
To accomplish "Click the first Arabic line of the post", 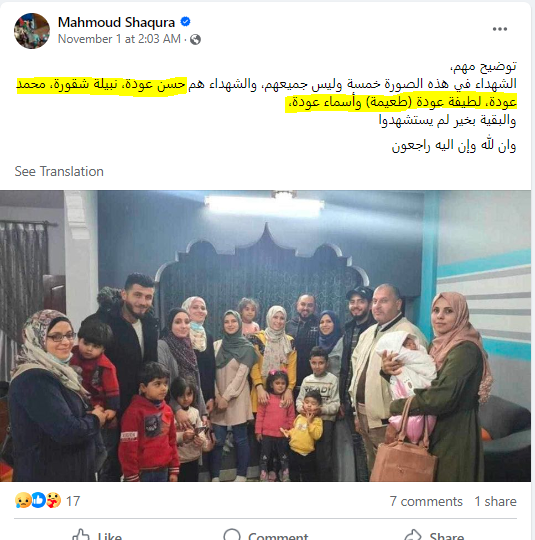I will coord(483,66).
